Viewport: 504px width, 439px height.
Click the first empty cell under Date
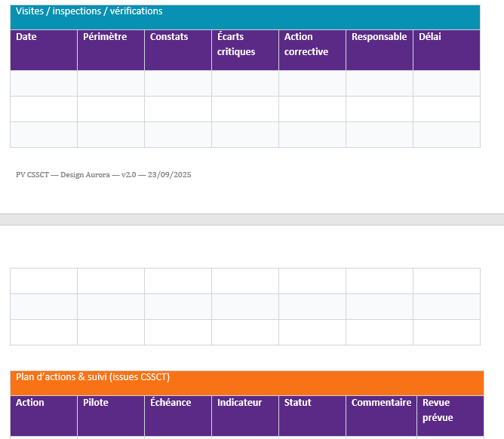point(43,84)
